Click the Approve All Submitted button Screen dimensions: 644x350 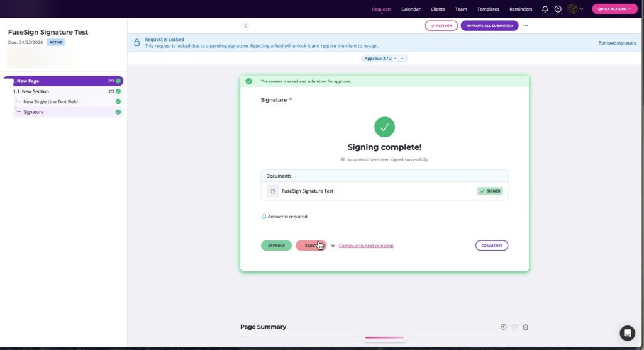pos(489,26)
